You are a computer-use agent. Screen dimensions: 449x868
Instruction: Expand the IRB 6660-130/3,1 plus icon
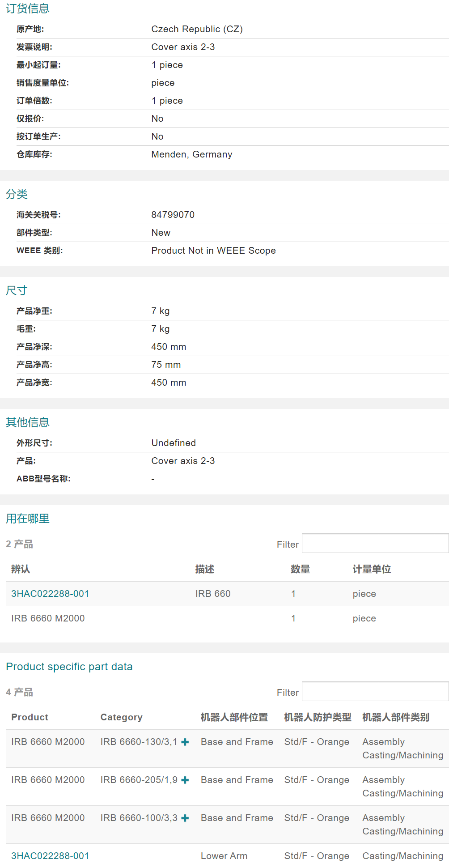pos(185,742)
